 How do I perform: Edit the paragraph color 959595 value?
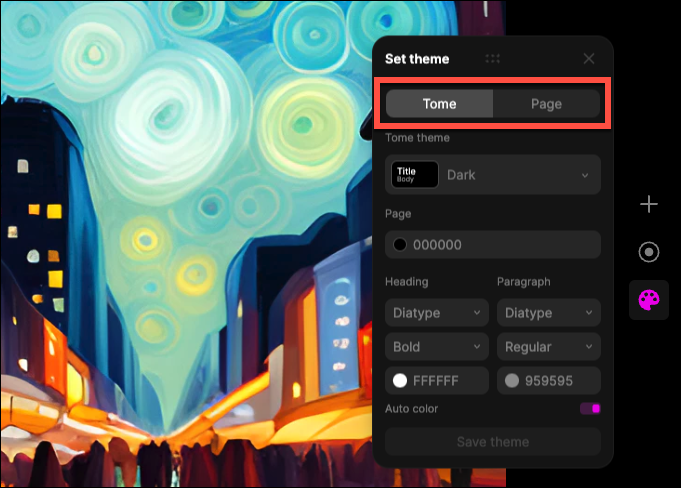point(549,381)
